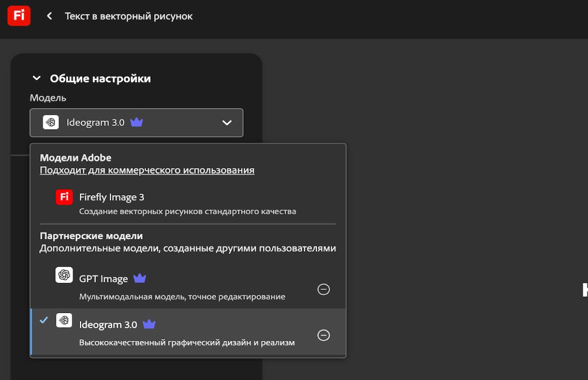Open the Подходит для коммерческого использования link
This screenshot has width=588, height=380.
click(x=147, y=171)
